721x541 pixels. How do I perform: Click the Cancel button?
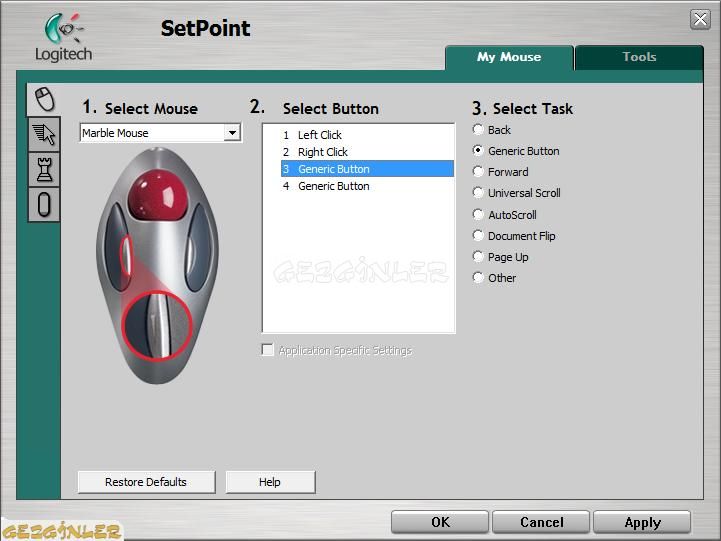pyautogui.click(x=541, y=522)
